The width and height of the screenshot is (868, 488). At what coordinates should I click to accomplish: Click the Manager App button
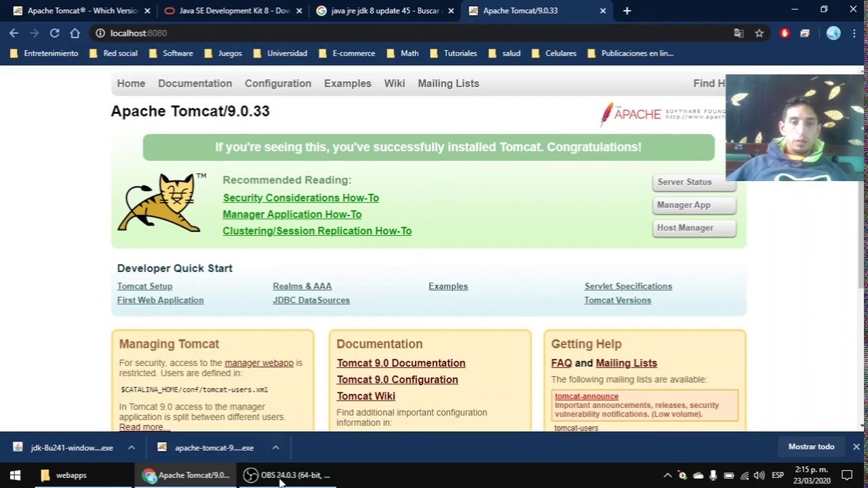click(x=694, y=205)
